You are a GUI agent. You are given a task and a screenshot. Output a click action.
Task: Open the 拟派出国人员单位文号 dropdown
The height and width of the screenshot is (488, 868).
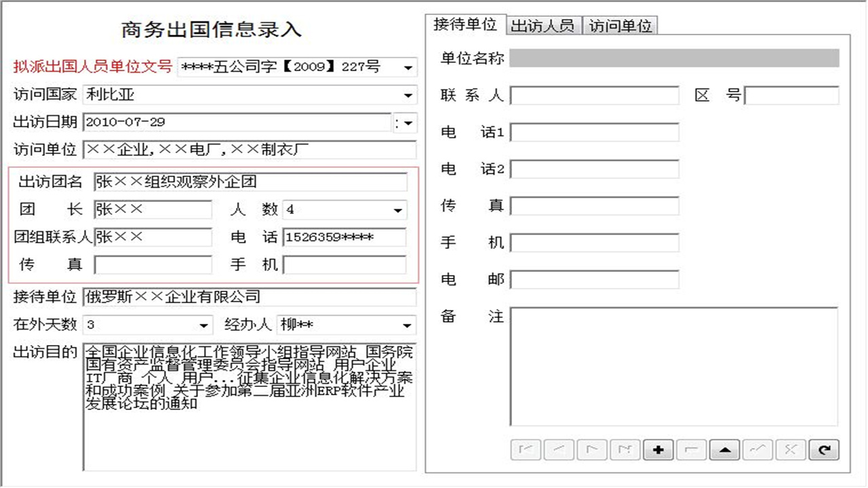click(409, 67)
